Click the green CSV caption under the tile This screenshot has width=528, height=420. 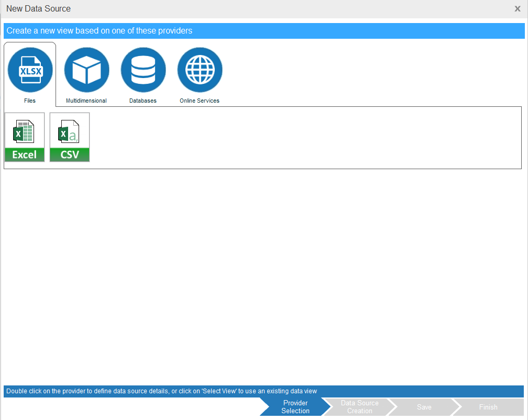coord(70,155)
